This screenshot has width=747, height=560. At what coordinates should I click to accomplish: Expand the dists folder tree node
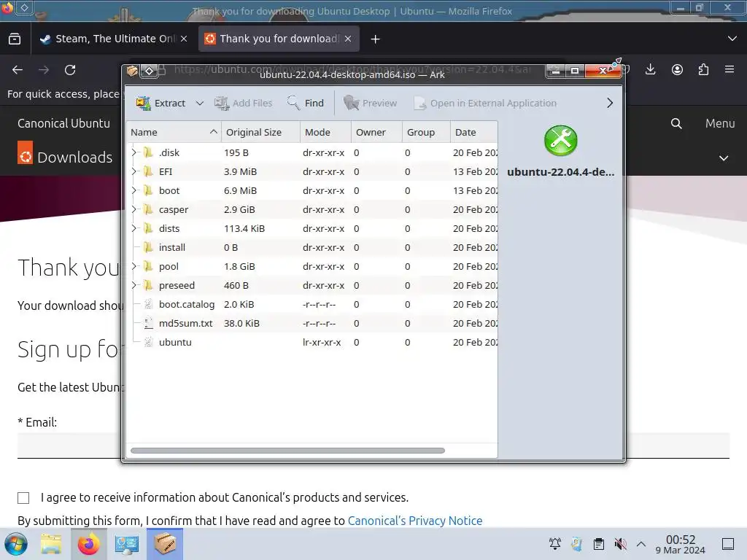point(134,228)
